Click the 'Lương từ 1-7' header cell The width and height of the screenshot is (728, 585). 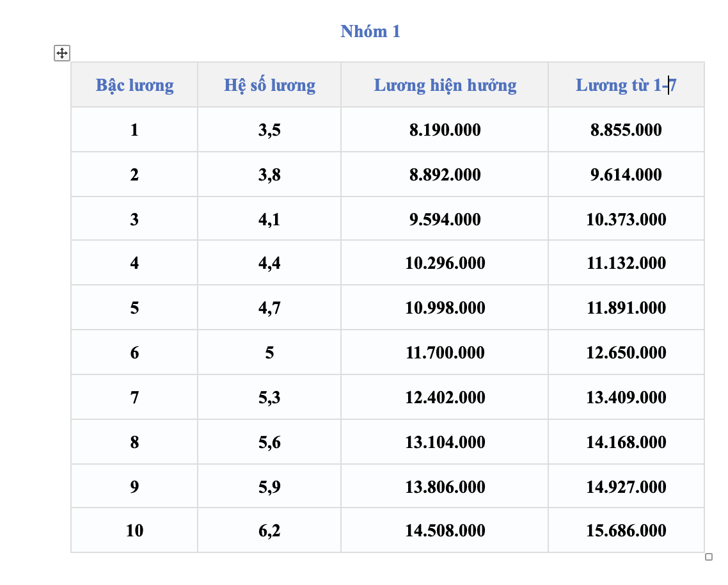click(x=626, y=85)
